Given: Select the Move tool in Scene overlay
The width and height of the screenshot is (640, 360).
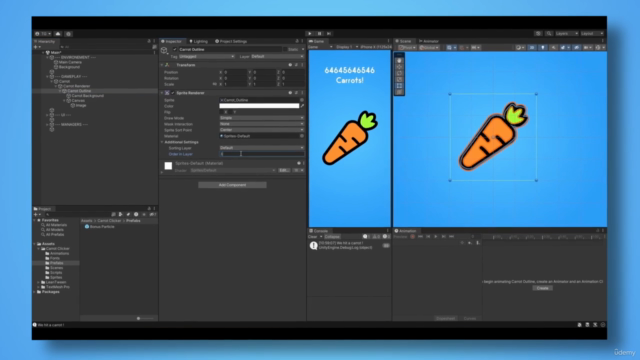Looking at the screenshot, I should (399, 67).
